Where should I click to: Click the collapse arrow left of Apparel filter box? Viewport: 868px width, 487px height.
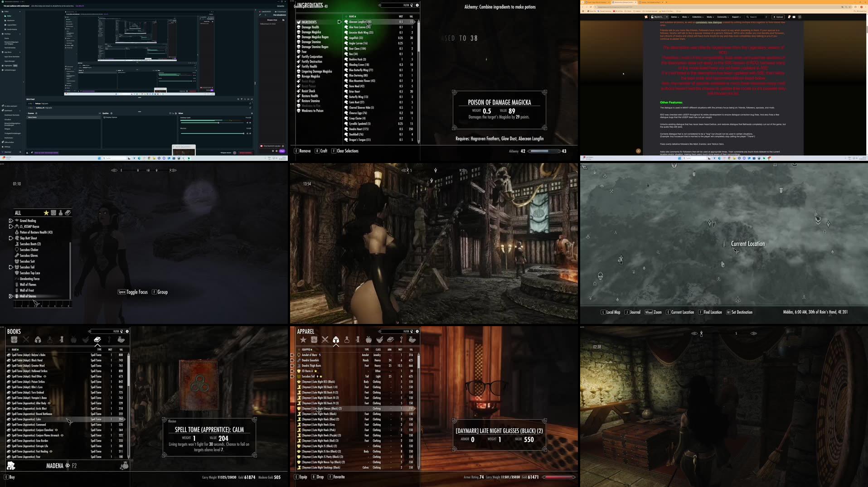tap(380, 331)
